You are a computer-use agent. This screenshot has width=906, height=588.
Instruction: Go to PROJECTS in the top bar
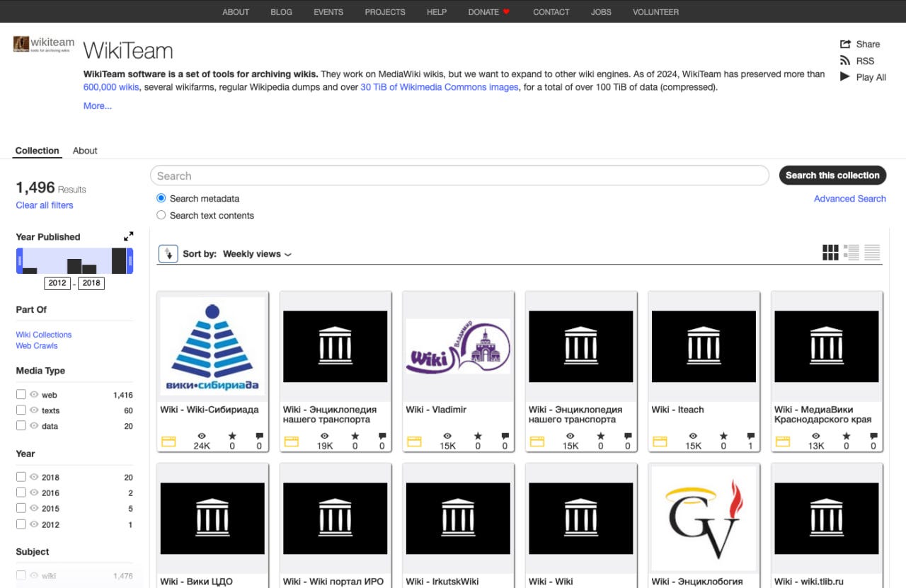pyautogui.click(x=385, y=12)
